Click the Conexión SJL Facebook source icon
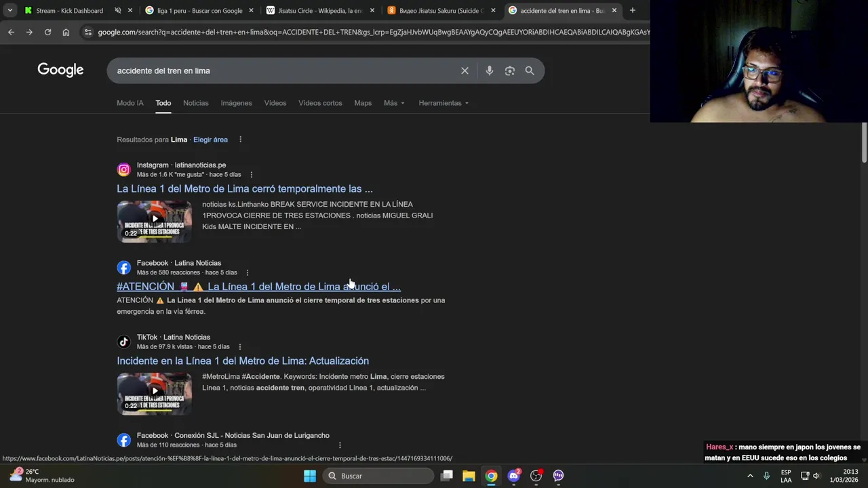Screen dimensions: 868x488 tap(123, 441)
